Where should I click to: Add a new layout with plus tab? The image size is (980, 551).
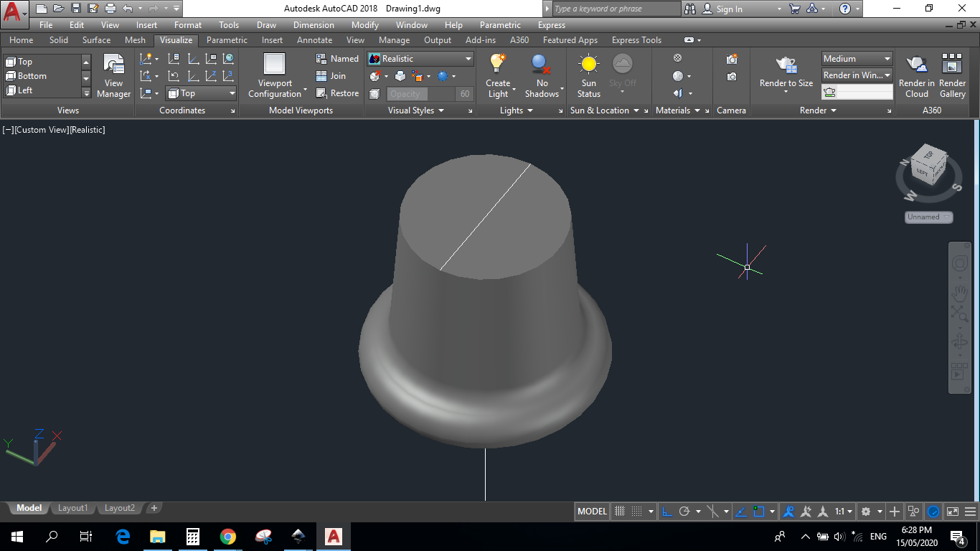154,508
